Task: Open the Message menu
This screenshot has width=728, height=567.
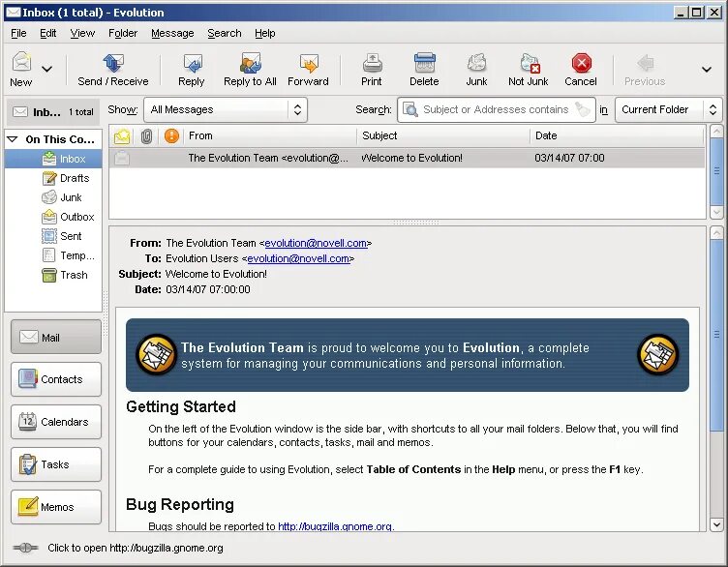Action: 172,34
